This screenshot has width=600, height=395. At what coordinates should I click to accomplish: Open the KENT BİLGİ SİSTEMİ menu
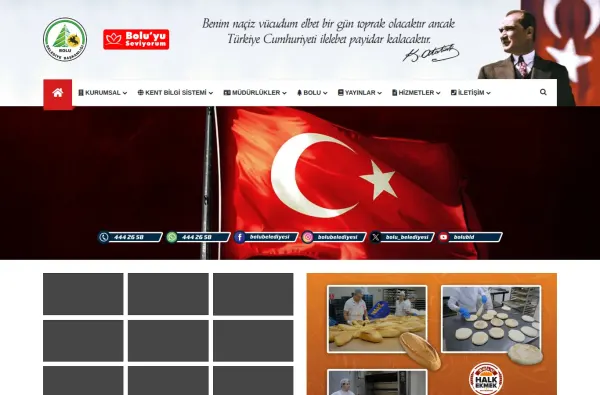pyautogui.click(x=175, y=93)
